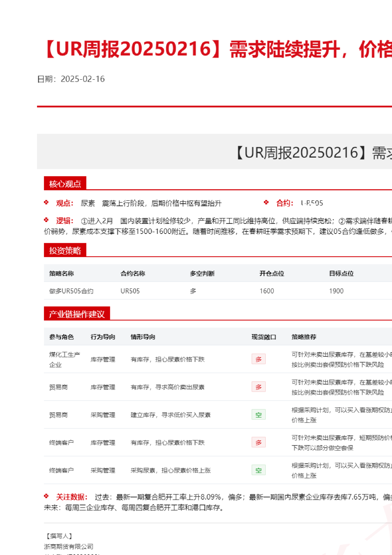Click the red diamond bullet before 观点
The height and width of the screenshot is (555, 392).
[46, 203]
